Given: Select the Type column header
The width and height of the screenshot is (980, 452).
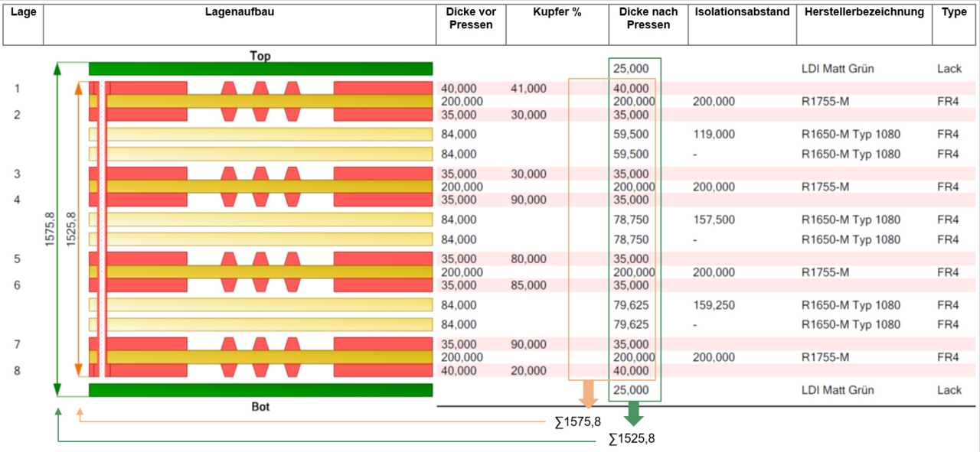Looking at the screenshot, I should pos(954,12).
